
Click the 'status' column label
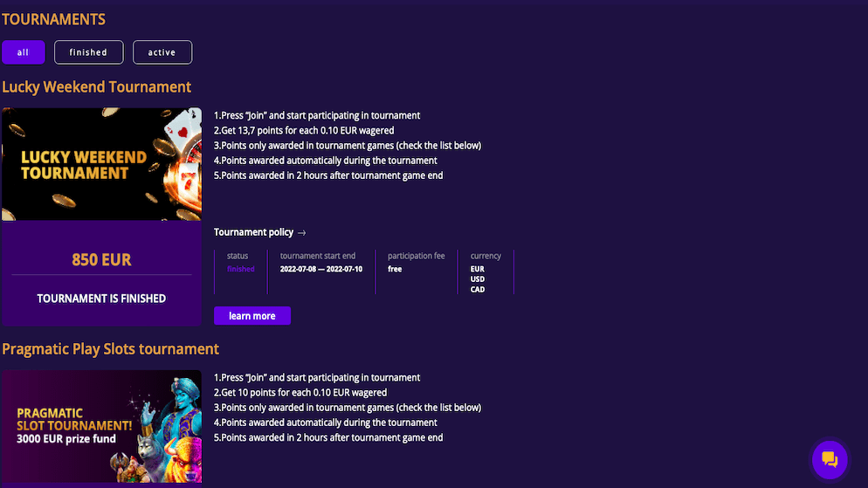(x=238, y=256)
